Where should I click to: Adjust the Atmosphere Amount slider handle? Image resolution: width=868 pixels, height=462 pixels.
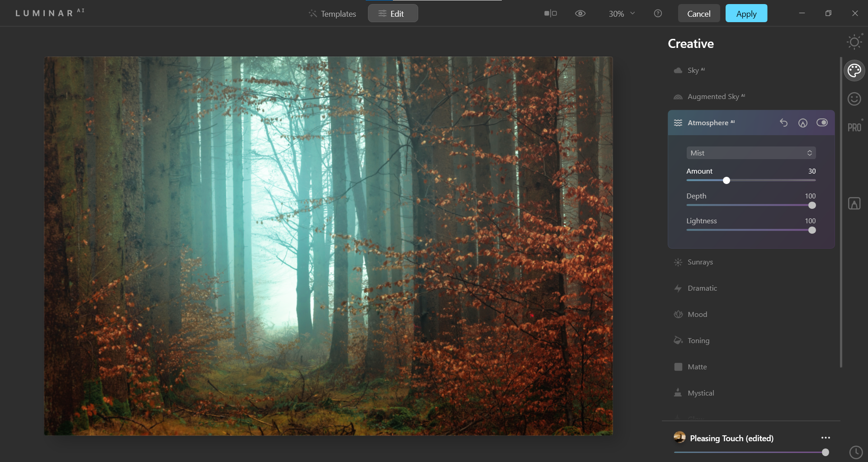[x=726, y=180]
